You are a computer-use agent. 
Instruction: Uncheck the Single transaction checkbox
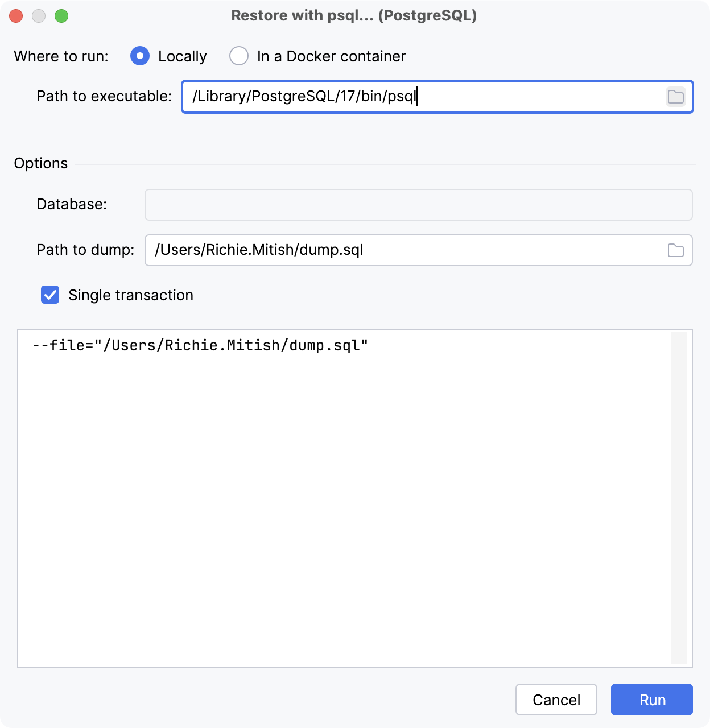pyautogui.click(x=50, y=295)
